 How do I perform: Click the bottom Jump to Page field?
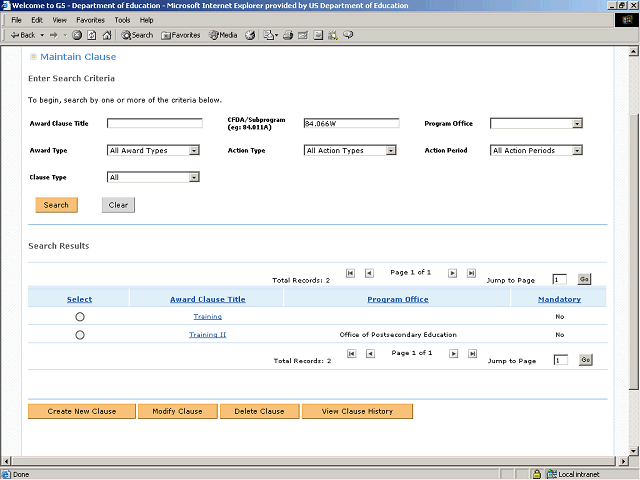[561, 360]
